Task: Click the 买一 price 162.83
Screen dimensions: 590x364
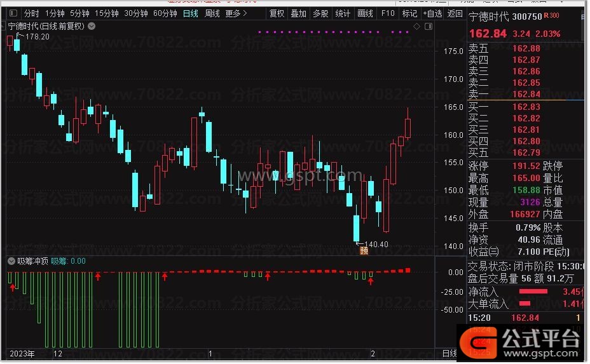Action: pyautogui.click(x=526, y=107)
